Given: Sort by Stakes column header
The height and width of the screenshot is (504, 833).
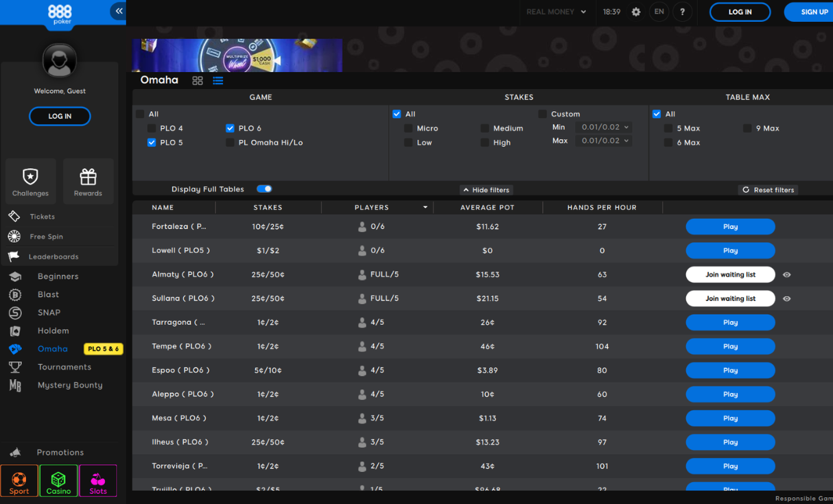Looking at the screenshot, I should point(268,207).
